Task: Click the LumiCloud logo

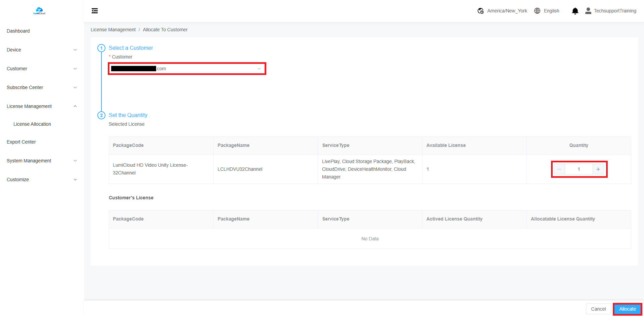Action: [39, 11]
